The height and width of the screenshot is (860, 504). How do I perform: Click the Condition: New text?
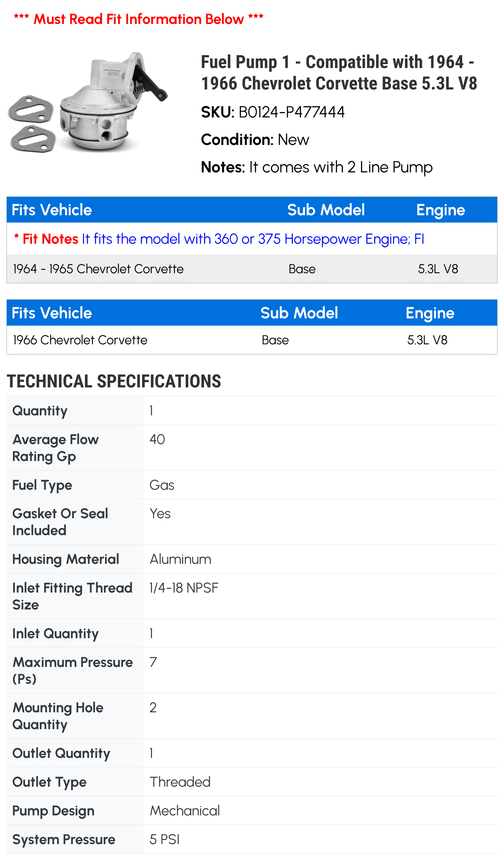(255, 140)
